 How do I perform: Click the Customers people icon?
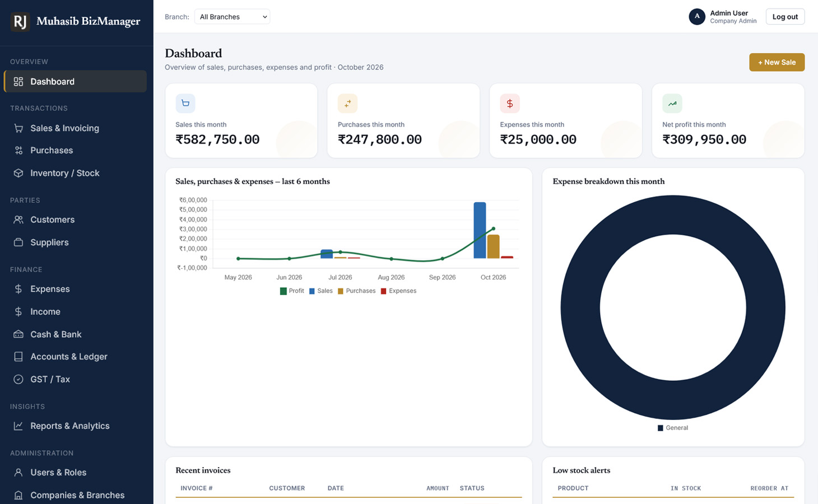(x=18, y=220)
